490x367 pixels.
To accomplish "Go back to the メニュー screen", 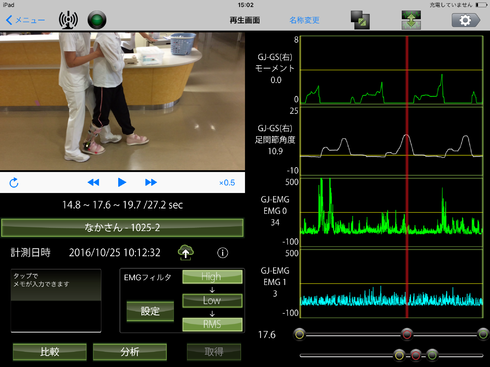I will 25,20.
